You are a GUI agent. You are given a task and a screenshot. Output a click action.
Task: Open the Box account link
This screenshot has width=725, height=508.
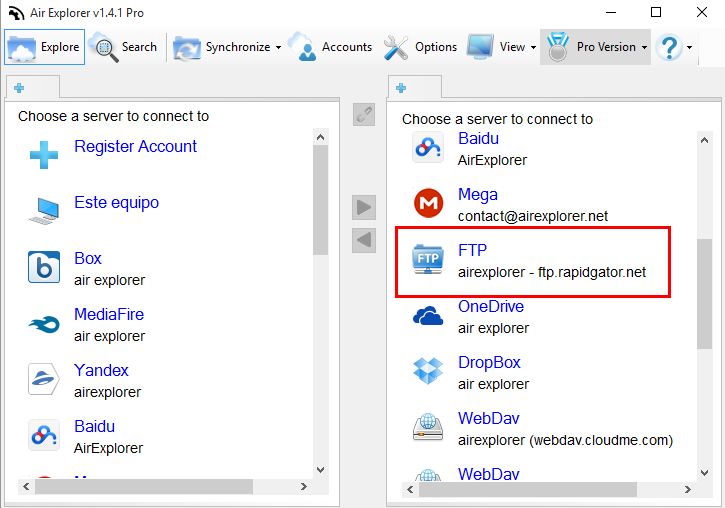[x=88, y=258]
